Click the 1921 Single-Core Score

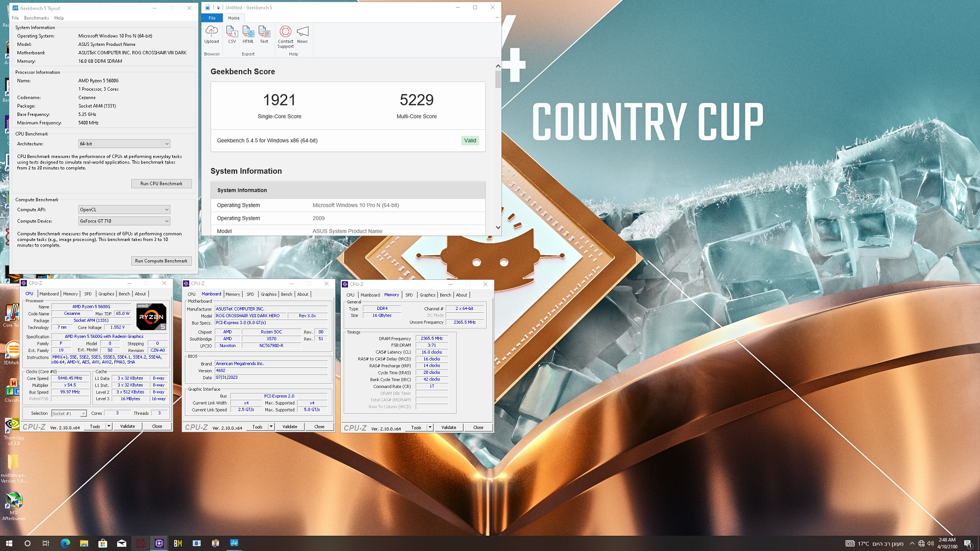tap(279, 100)
